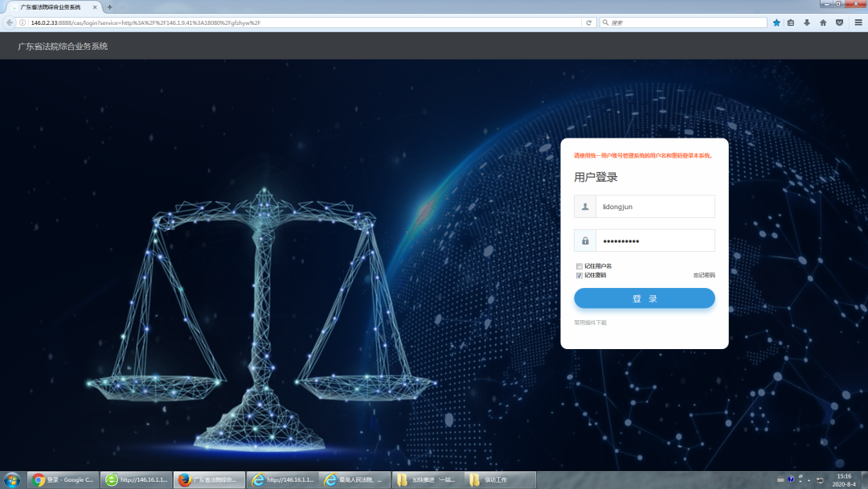This screenshot has height=489, width=868.
Task: Click the 常用插件下载 link
Action: tap(590, 323)
